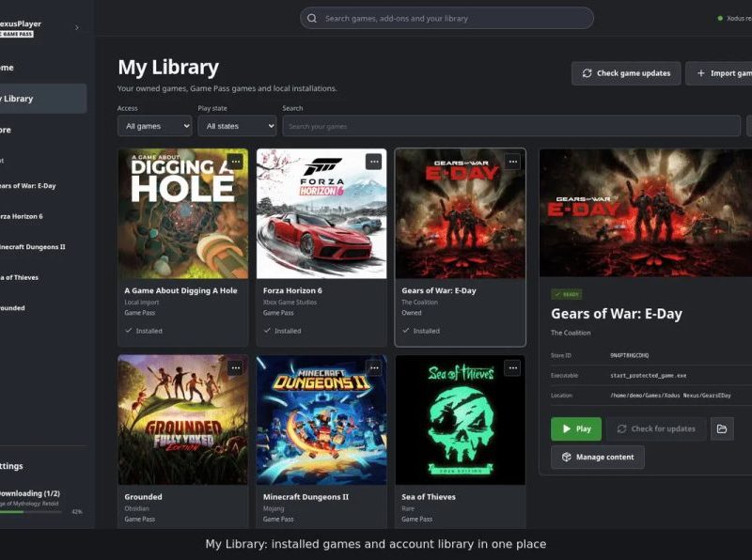This screenshot has height=560, width=752.
Task: Select Gears of War: E-Day sidebar shortcut
Action: tap(28, 185)
